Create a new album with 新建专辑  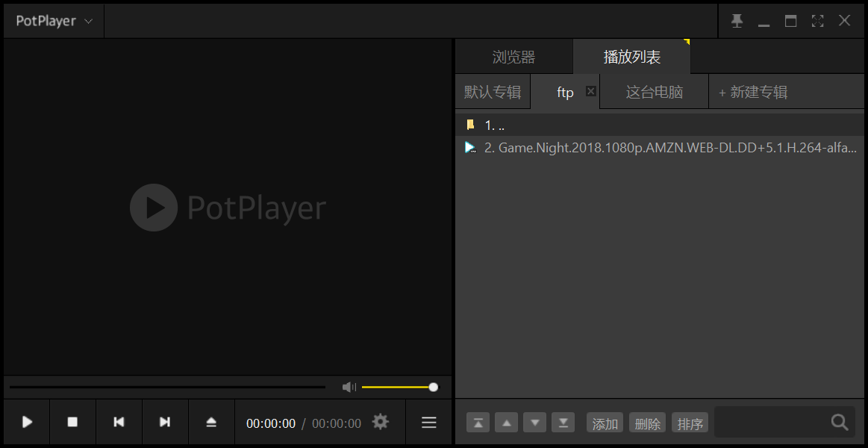pyautogui.click(x=753, y=92)
